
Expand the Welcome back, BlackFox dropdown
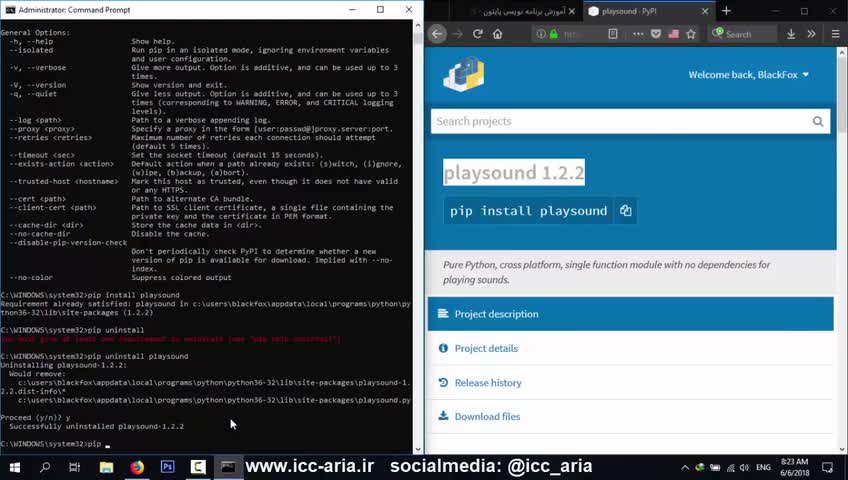748,75
